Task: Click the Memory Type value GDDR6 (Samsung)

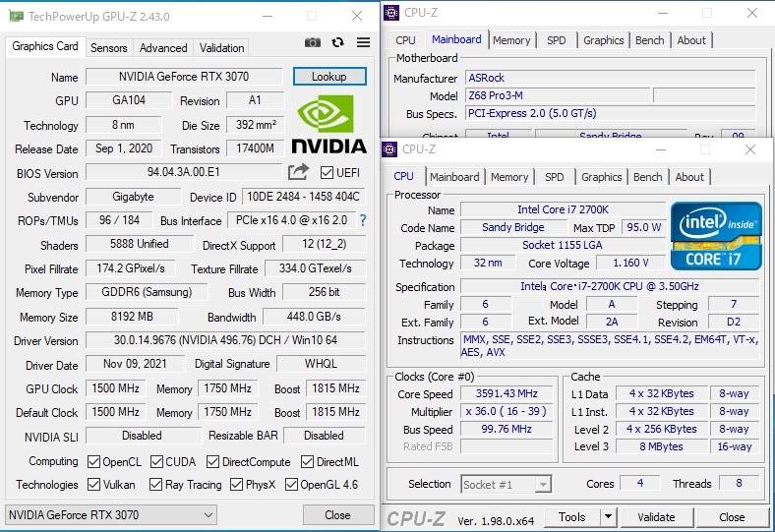Action: pyautogui.click(x=147, y=292)
